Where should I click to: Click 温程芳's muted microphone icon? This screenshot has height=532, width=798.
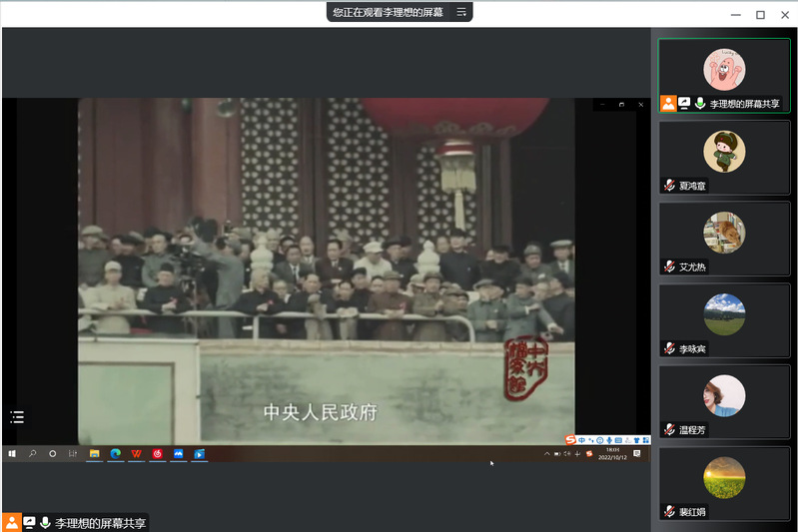click(669, 430)
